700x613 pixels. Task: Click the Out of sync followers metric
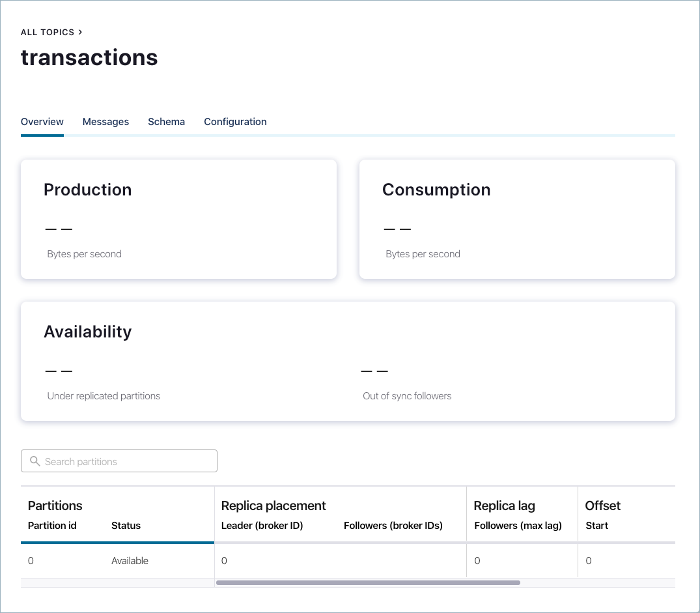pyautogui.click(x=407, y=395)
